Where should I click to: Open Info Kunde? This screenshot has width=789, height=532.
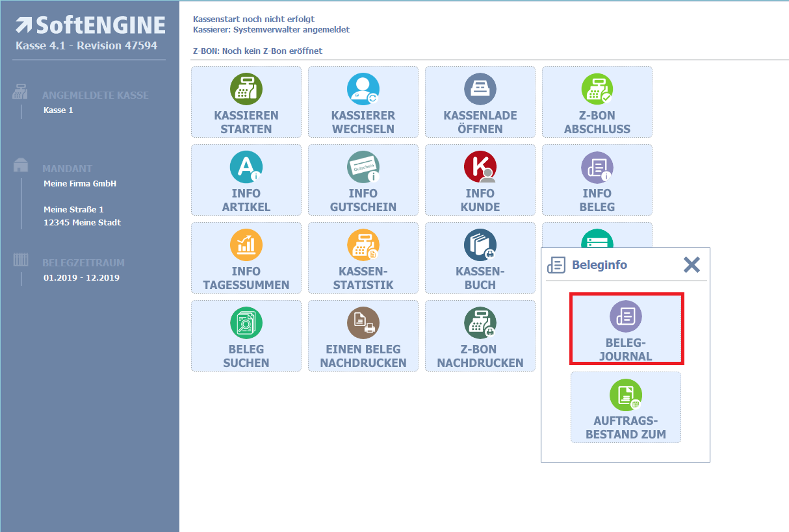[x=480, y=180]
